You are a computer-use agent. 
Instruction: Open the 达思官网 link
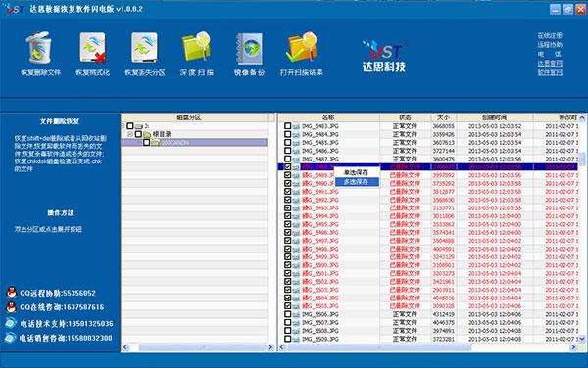(550, 64)
